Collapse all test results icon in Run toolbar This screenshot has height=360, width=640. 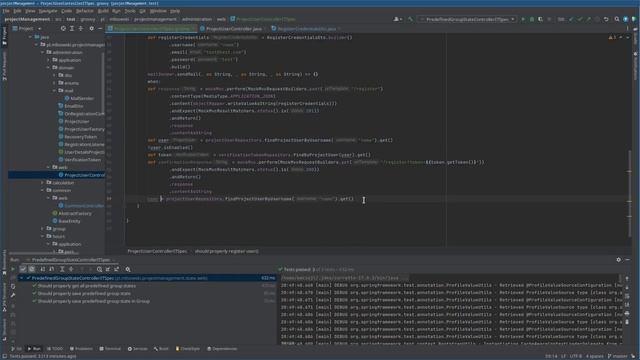coord(71,269)
